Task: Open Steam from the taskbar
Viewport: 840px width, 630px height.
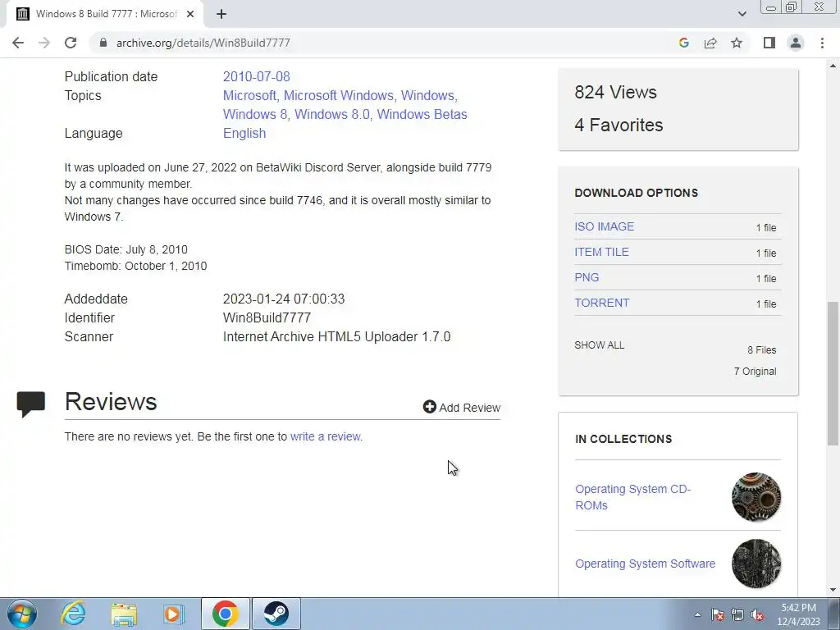Action: coord(276,614)
